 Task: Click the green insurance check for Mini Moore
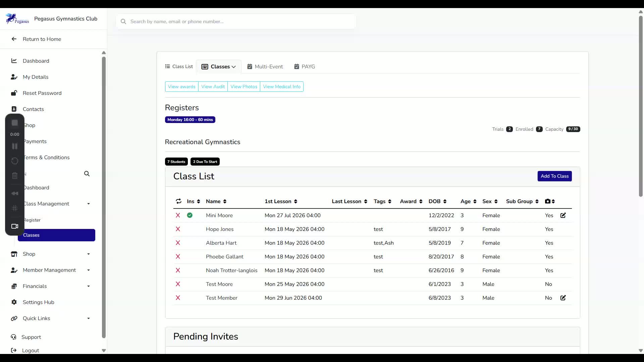[x=190, y=215]
